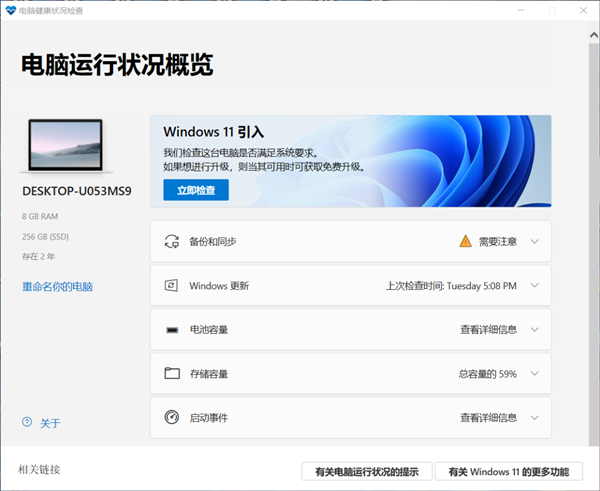This screenshot has width=600, height=491.
Task: Click the 立即检查 button
Action: click(x=196, y=190)
